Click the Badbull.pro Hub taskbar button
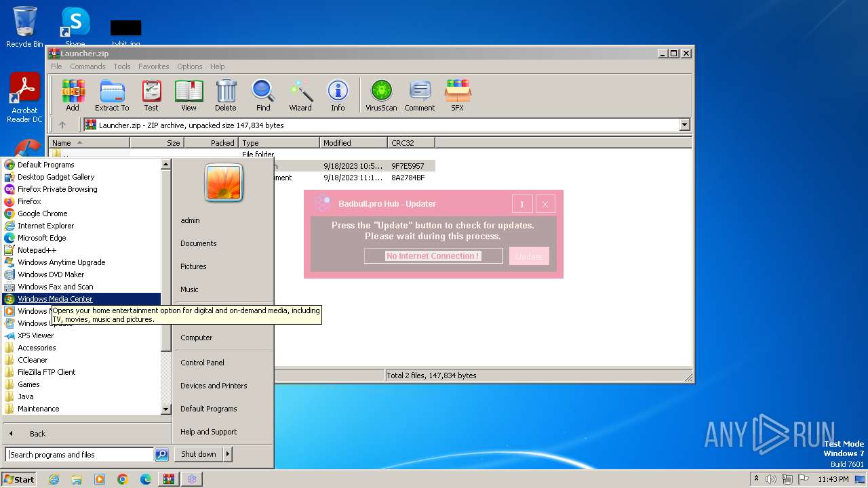Image resolution: width=868 pixels, height=488 pixels. click(x=192, y=479)
